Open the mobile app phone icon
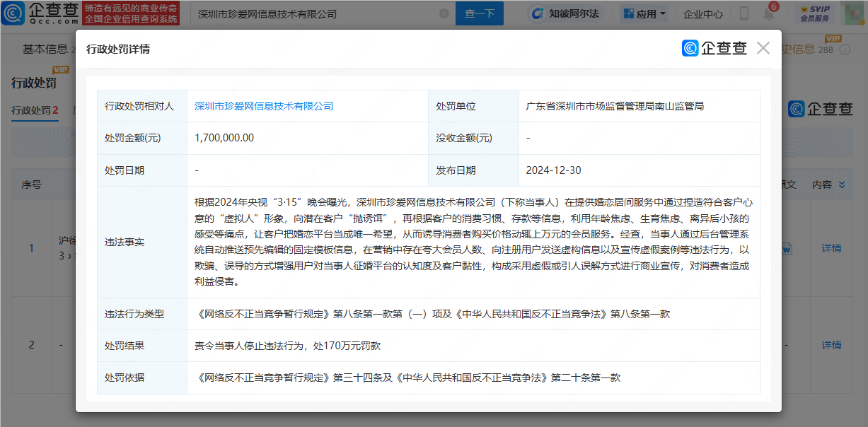This screenshot has width=868, height=427. coord(743,13)
